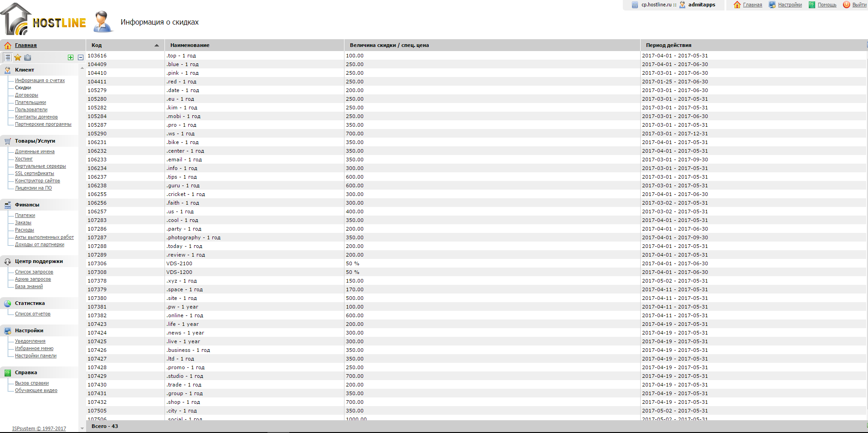
Task: Click the server icon beside cp.hostline.ru
Action: 635,5
